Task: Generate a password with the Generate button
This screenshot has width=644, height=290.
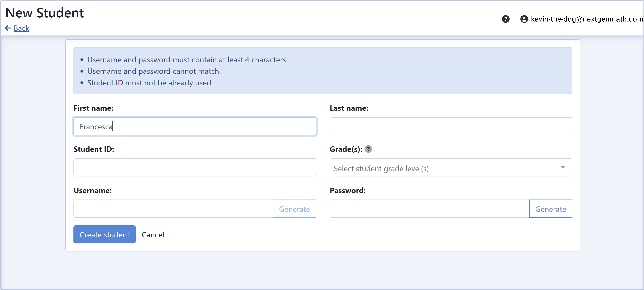Action: (x=551, y=209)
